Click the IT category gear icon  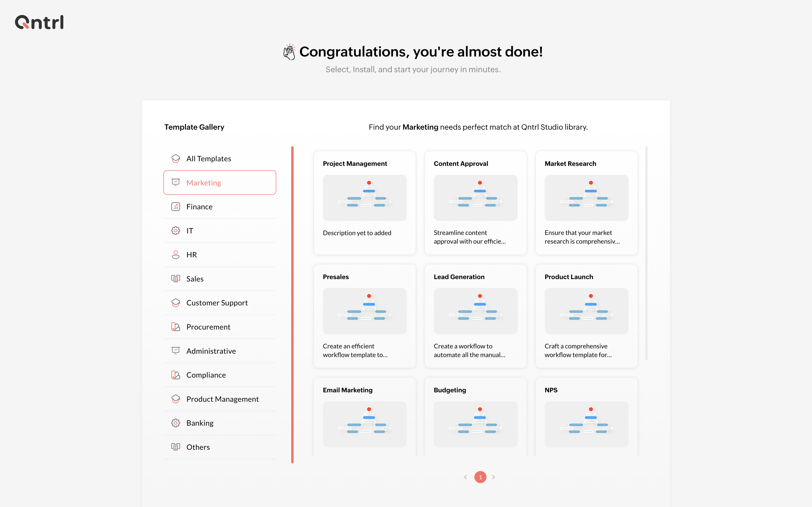point(175,231)
